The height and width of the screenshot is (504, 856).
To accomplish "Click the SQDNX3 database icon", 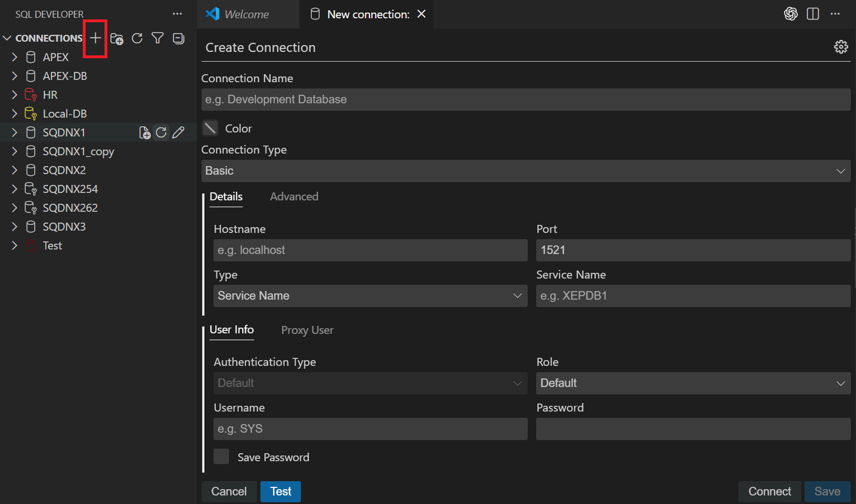I will tap(31, 227).
